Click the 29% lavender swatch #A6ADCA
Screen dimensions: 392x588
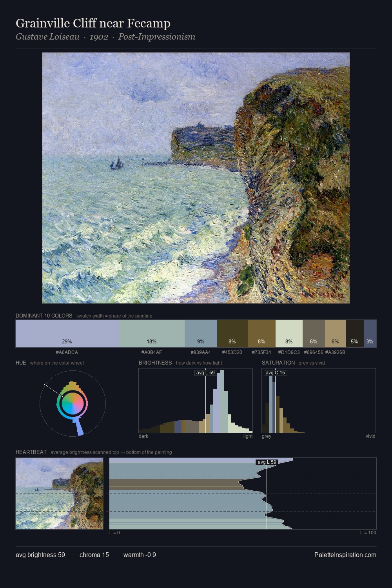[x=67, y=334]
